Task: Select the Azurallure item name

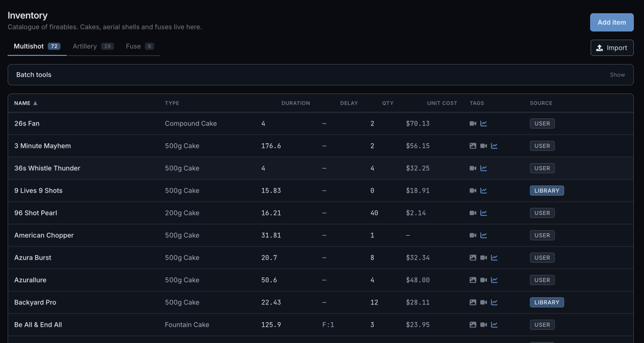Action: click(x=30, y=280)
